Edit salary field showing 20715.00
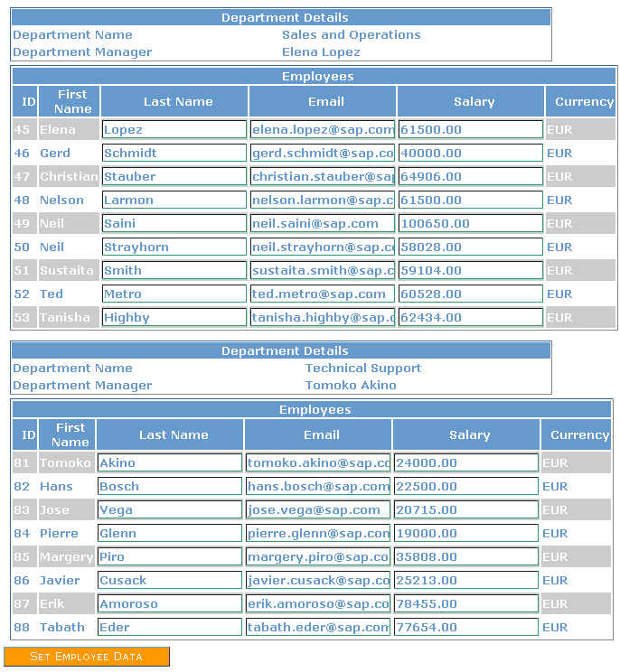The width and height of the screenshot is (620, 672). click(466, 510)
